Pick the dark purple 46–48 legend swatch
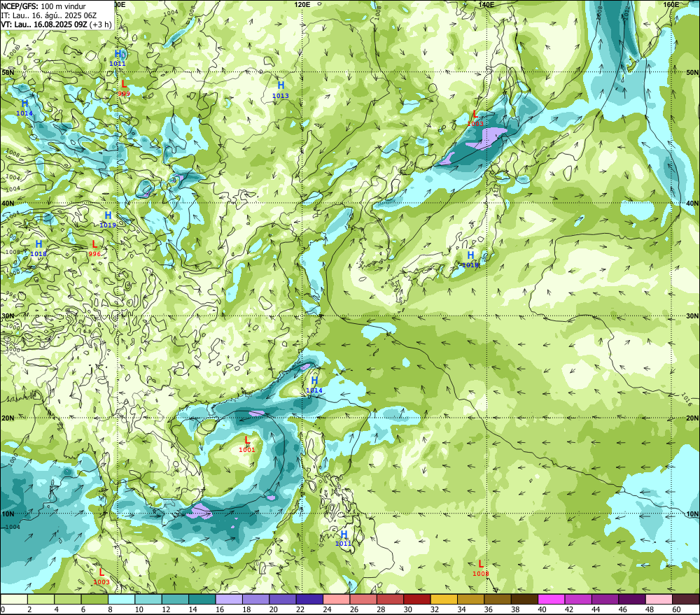Screen dimensions: 700x615 (632, 599)
